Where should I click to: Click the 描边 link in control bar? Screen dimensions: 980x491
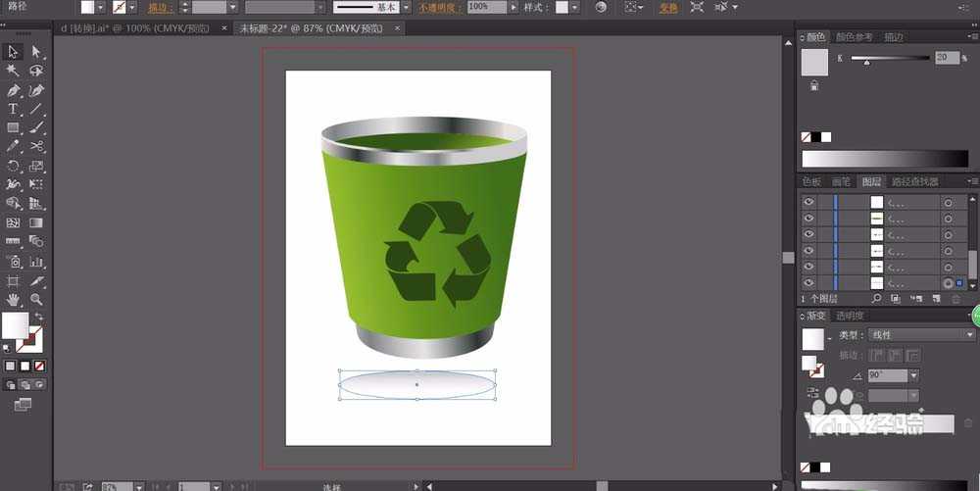pyautogui.click(x=159, y=7)
